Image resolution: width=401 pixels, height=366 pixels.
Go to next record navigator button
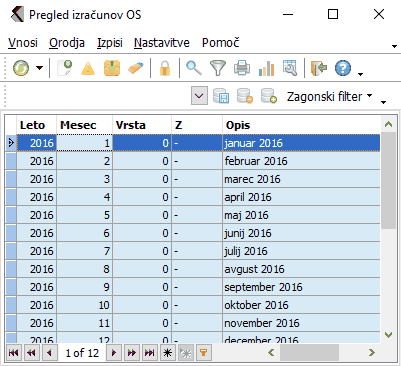(x=114, y=353)
